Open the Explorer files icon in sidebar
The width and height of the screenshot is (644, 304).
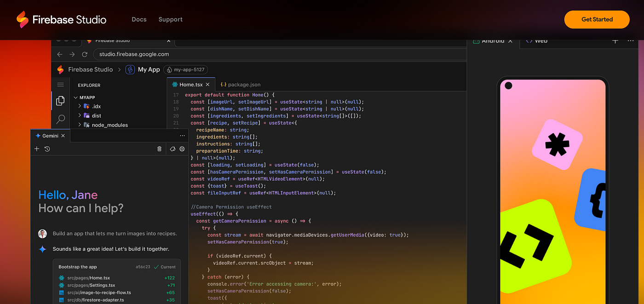click(60, 101)
